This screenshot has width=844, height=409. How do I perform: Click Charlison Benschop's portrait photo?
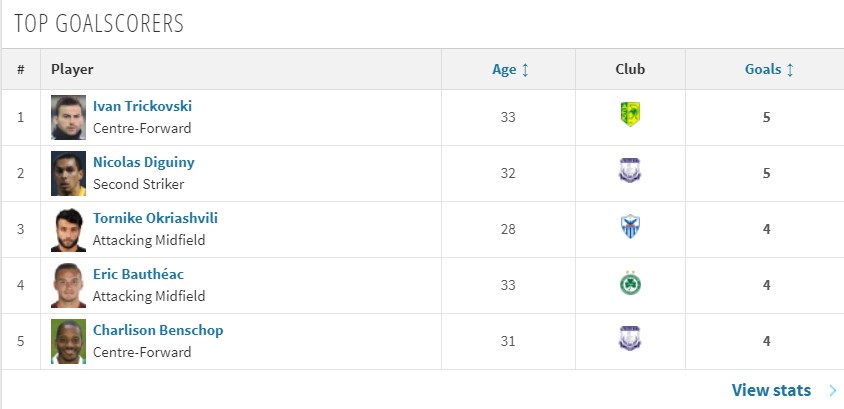tap(68, 341)
